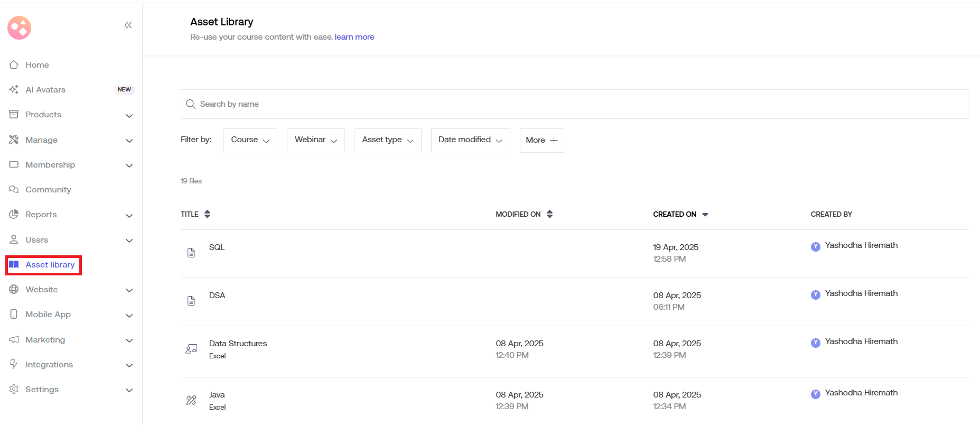Image resolution: width=980 pixels, height=425 pixels.
Task: Open the Course filter dropdown
Action: (x=250, y=140)
